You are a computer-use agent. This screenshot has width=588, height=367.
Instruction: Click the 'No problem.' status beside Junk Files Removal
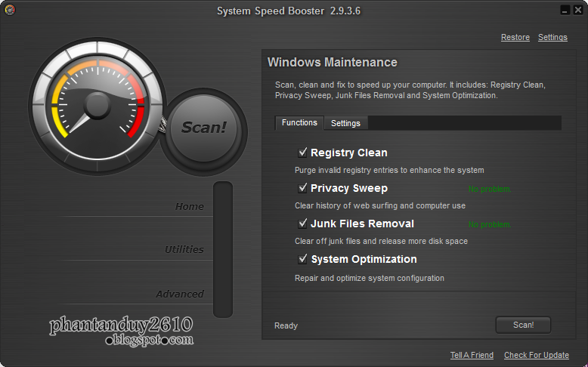(x=490, y=225)
